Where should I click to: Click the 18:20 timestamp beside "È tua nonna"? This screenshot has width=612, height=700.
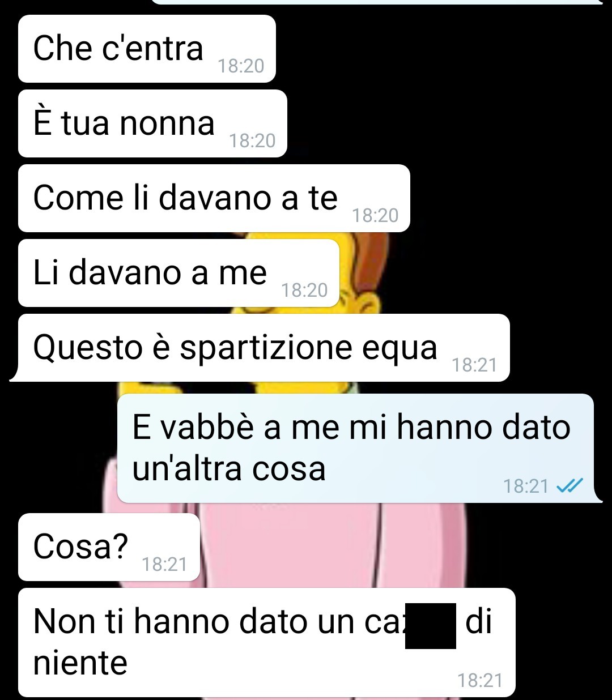253,141
